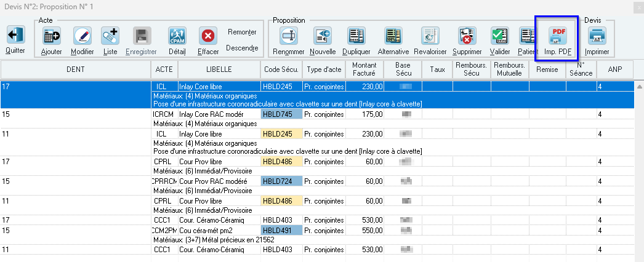Click HBLD486 in the tooth 11 row

point(281,201)
